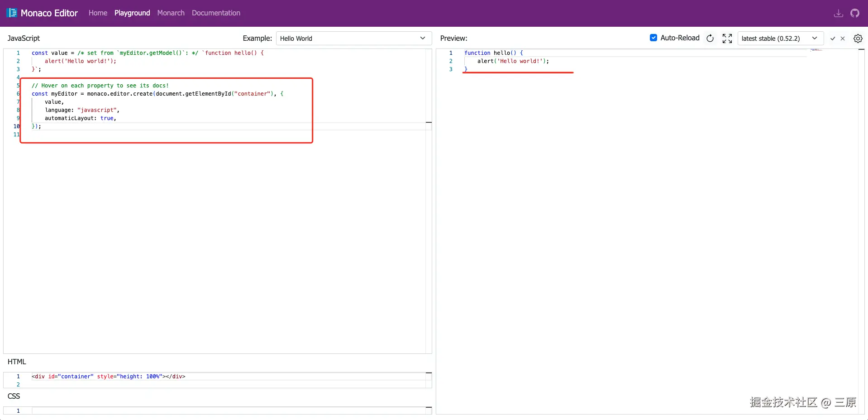Toggle the Auto-Reload checkbox
Viewport: 868px width, 420px height.
point(653,38)
